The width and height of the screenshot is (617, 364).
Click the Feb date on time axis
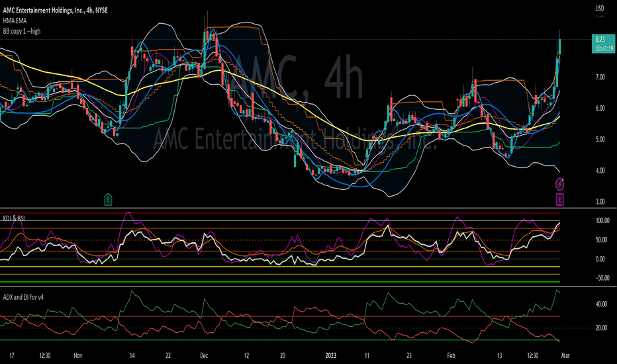(x=451, y=356)
